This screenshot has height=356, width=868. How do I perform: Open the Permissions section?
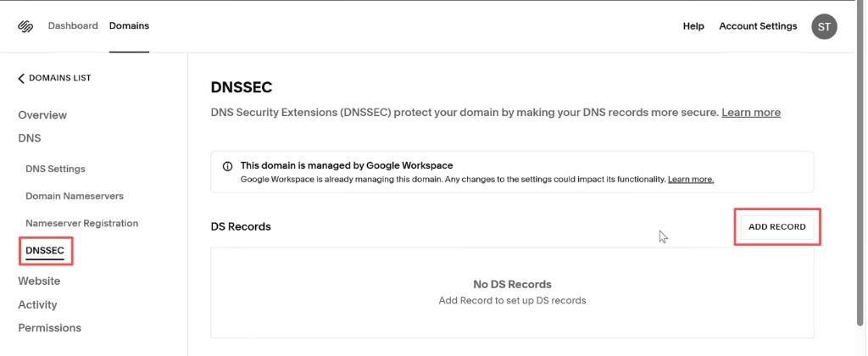[x=50, y=328]
